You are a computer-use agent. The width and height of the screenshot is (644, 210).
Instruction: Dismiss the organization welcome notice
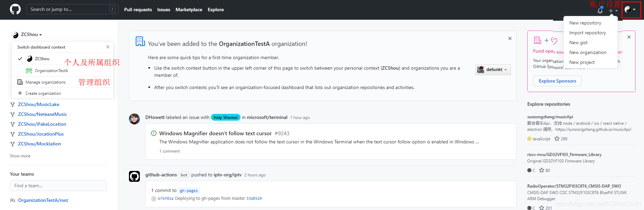click(510, 38)
